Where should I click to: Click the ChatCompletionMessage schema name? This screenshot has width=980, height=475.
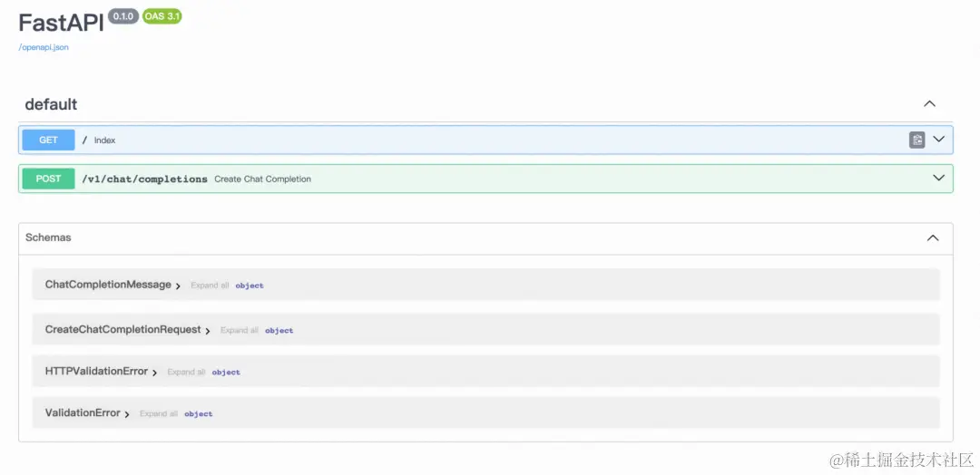point(108,285)
